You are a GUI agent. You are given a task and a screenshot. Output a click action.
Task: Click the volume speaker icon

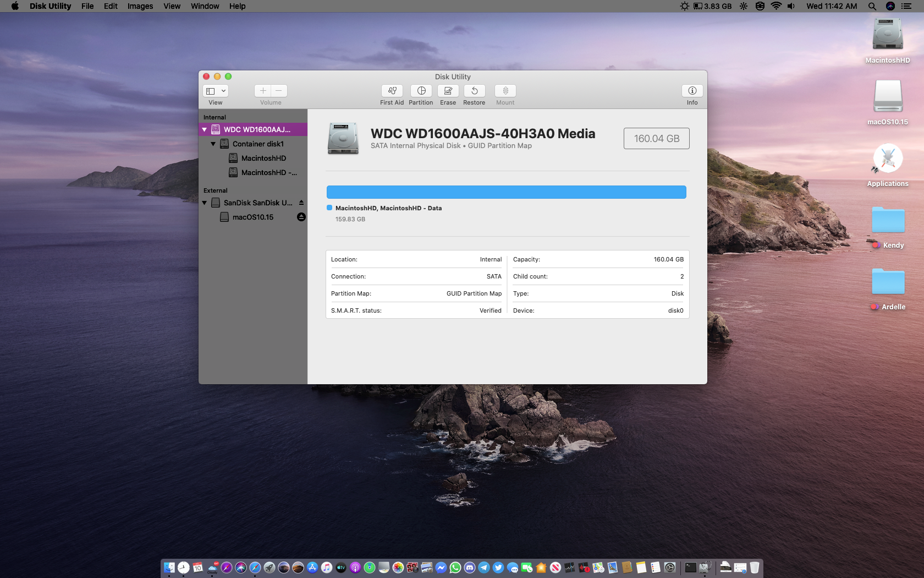pos(791,6)
